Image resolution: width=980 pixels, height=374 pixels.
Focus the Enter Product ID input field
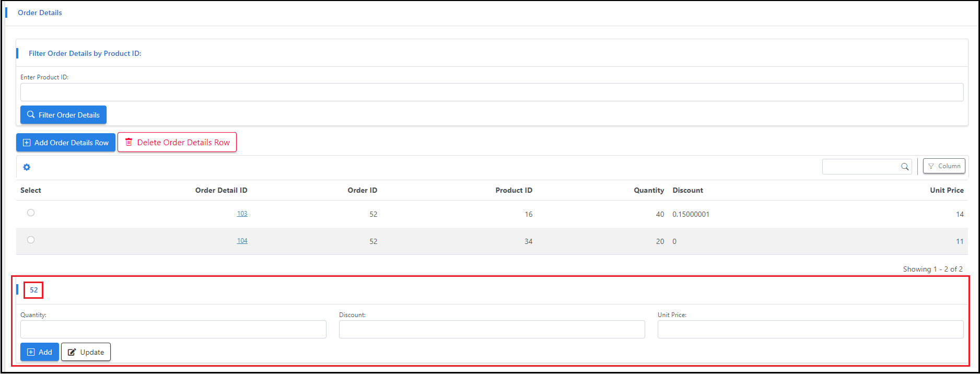pos(492,92)
